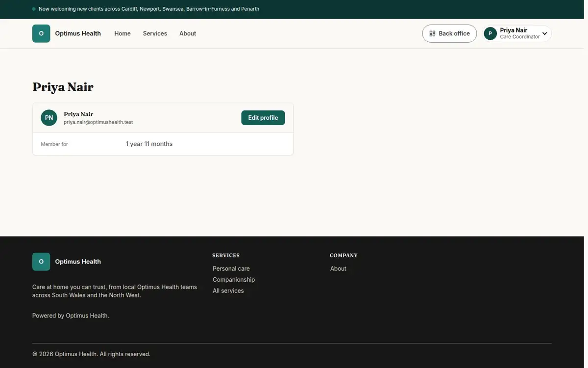
Task: Click the SERVICES footer heading
Action: click(226, 256)
